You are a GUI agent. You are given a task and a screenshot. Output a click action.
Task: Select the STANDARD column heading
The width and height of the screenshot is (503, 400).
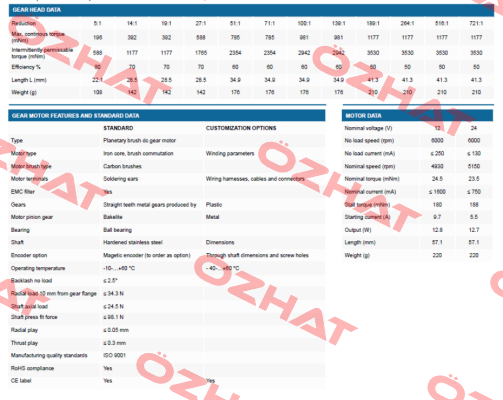click(x=118, y=128)
